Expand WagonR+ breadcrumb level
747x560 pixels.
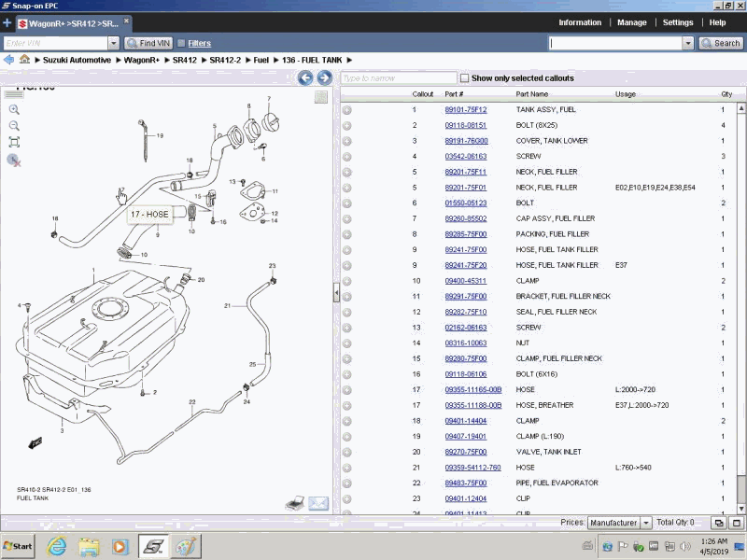167,60
